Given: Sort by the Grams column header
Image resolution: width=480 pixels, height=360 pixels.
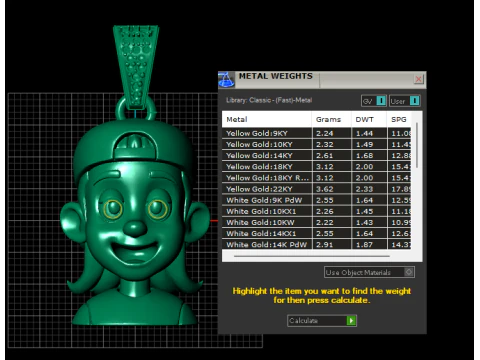Looking at the screenshot, I should pyautogui.click(x=331, y=119).
